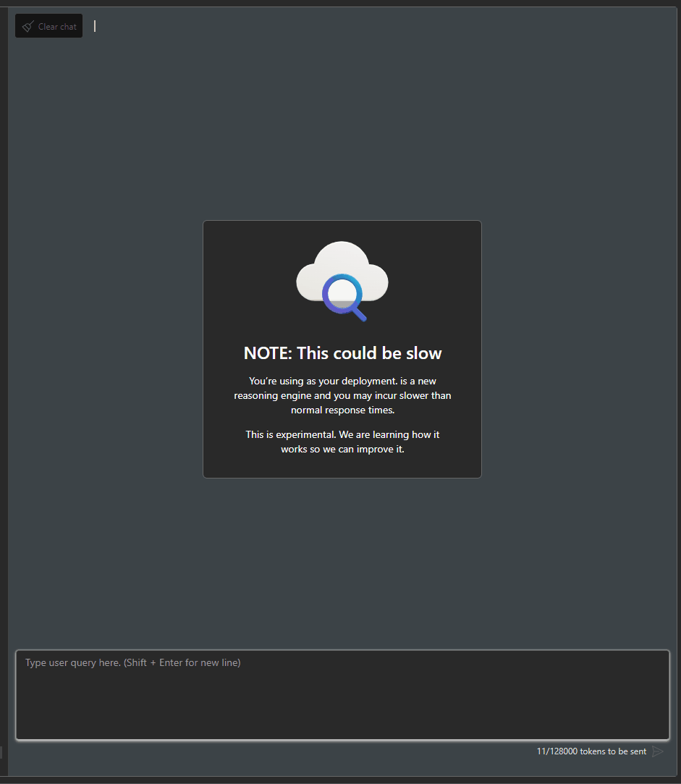Click the 'This is experimental' paragraph

coord(342,442)
